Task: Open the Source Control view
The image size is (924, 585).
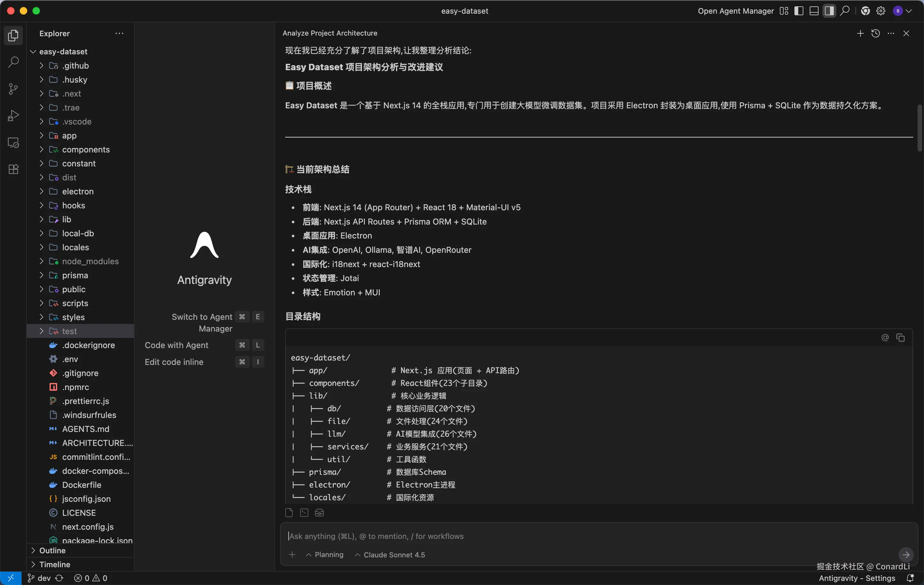Action: [x=13, y=89]
